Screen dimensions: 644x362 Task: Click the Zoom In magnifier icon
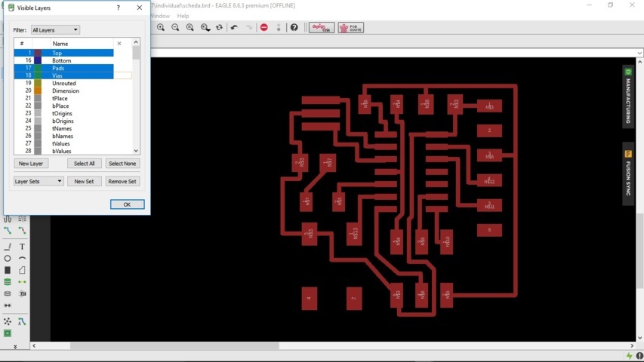tap(161, 27)
